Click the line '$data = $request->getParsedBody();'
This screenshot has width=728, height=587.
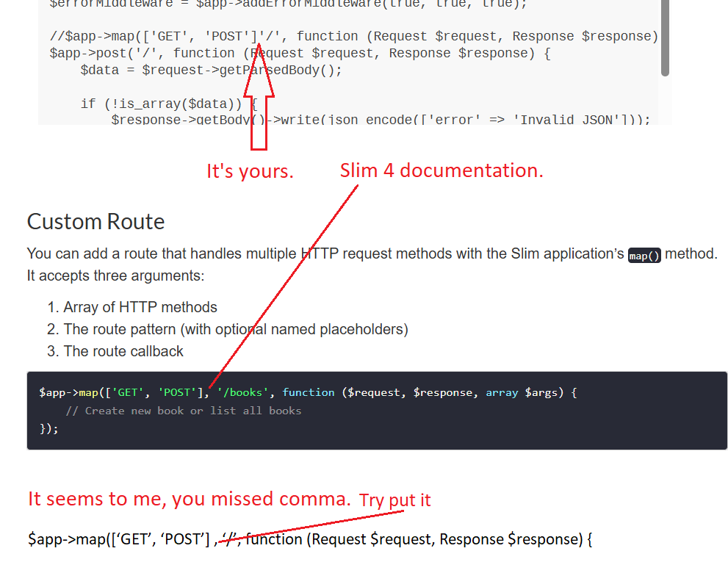[x=212, y=70]
